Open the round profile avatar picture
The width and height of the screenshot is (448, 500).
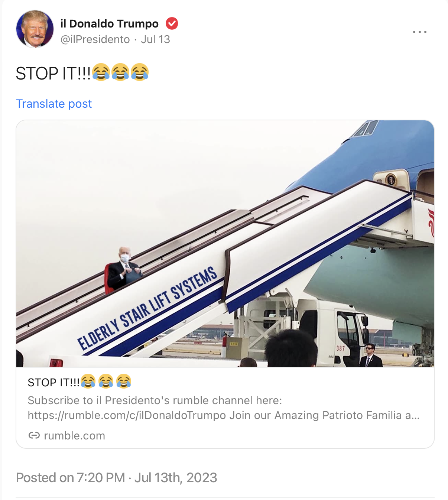[x=35, y=29]
